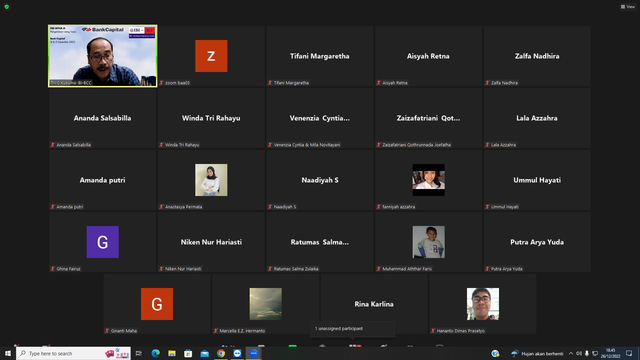Image resolution: width=640 pixels, height=360 pixels.
Task: Click the orange G avatar of Ginanti Maha
Action: pos(157,304)
